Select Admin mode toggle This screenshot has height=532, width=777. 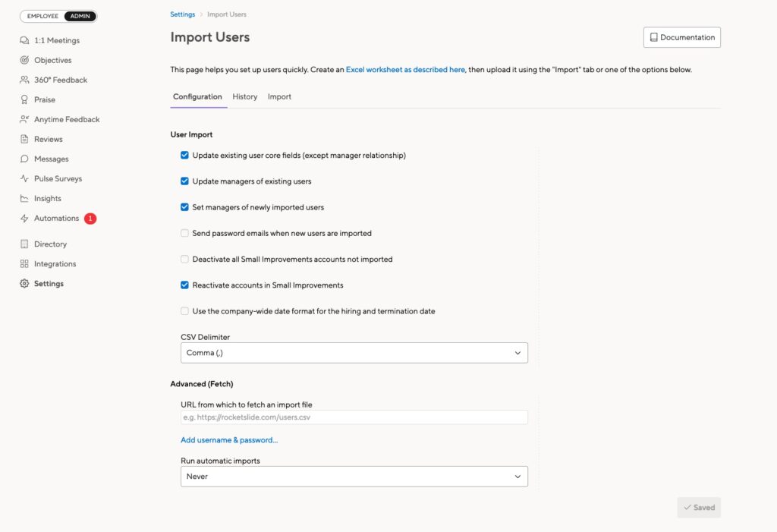pos(80,16)
